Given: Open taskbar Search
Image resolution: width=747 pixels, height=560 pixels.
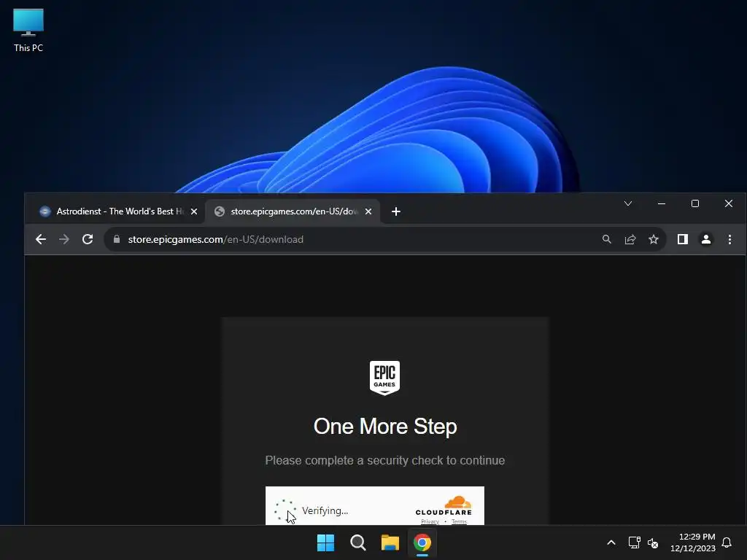Looking at the screenshot, I should [357, 542].
